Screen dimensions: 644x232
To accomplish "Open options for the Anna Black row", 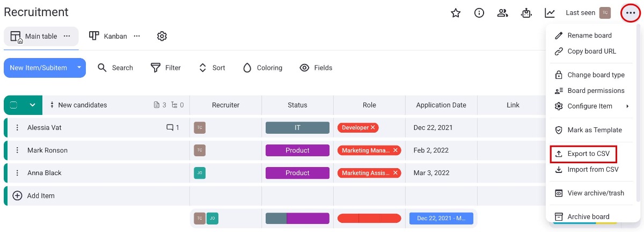I will click(x=17, y=173).
